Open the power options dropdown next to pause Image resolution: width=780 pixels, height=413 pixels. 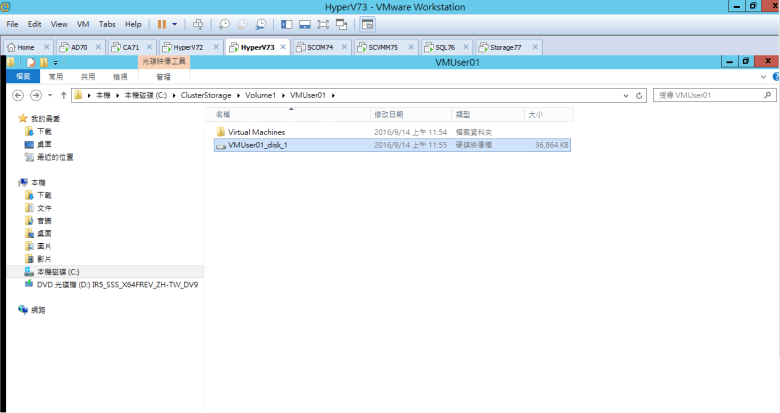pos(176,23)
